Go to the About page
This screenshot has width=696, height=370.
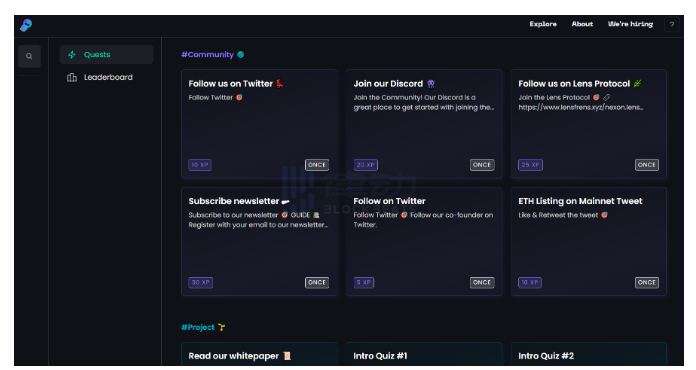click(x=582, y=24)
